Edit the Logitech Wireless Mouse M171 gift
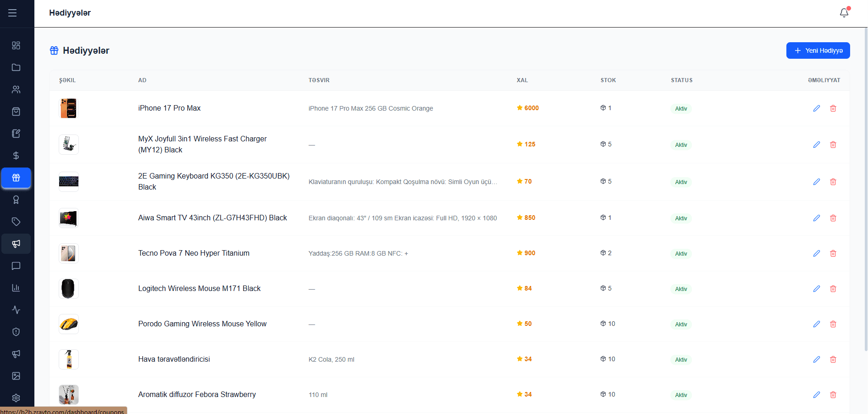The image size is (868, 414). click(x=817, y=289)
